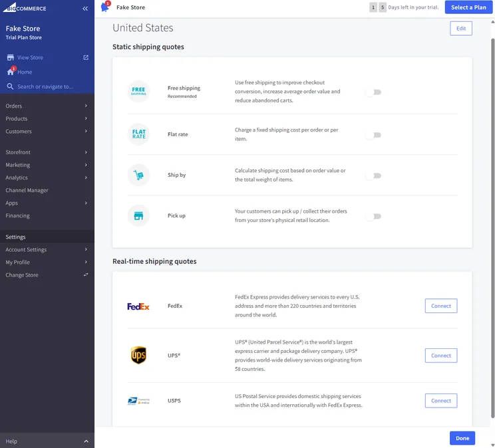This screenshot has height=448, width=495.
Task: Click the Free shipping label text
Action: pos(184,88)
